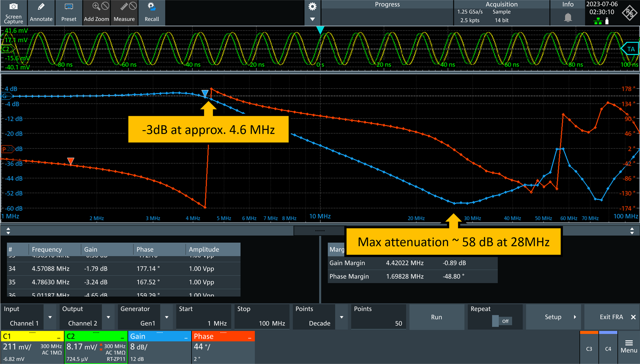Open the settings gear icon
640x364 pixels.
(312, 7)
